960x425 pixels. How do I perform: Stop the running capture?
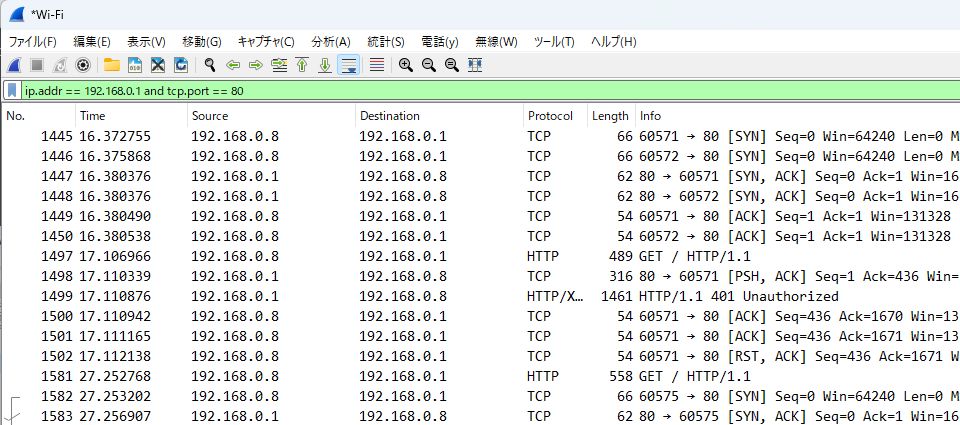point(37,65)
